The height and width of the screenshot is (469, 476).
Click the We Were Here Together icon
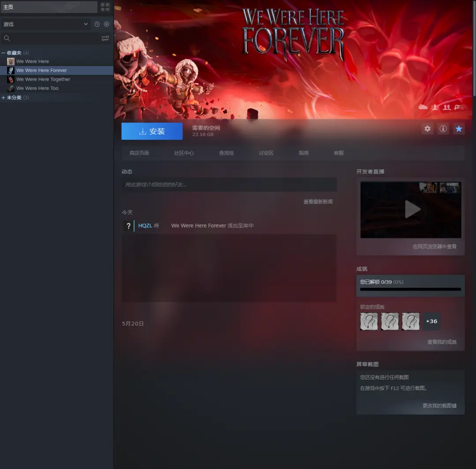[x=11, y=79]
